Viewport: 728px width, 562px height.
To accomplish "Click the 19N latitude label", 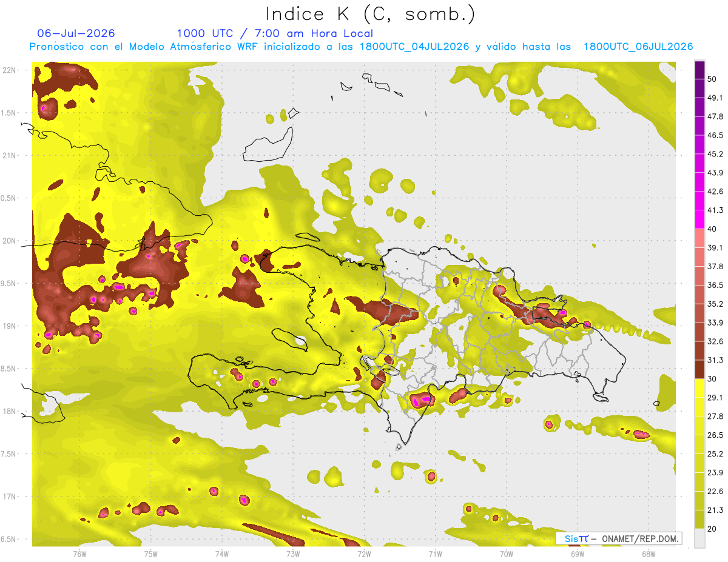I will 10,326.
